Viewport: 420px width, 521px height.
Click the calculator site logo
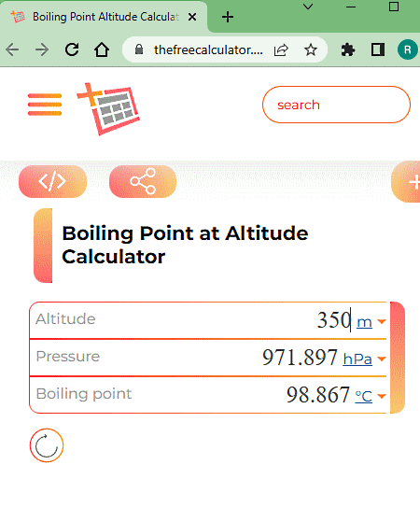tap(108, 108)
